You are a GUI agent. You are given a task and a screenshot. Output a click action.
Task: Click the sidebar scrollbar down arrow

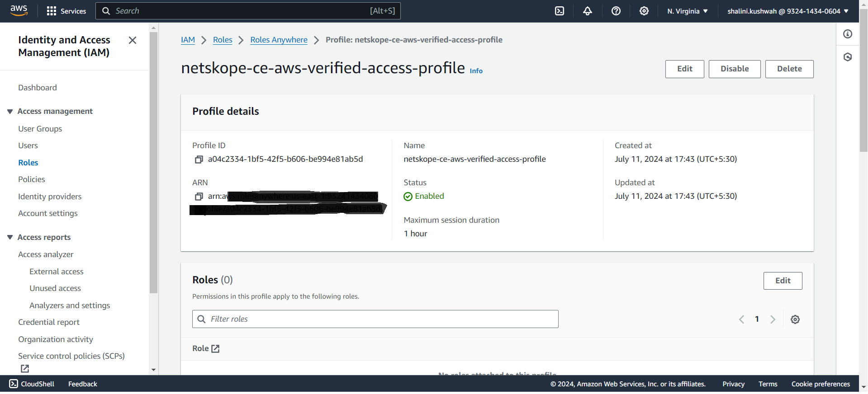[x=153, y=370]
